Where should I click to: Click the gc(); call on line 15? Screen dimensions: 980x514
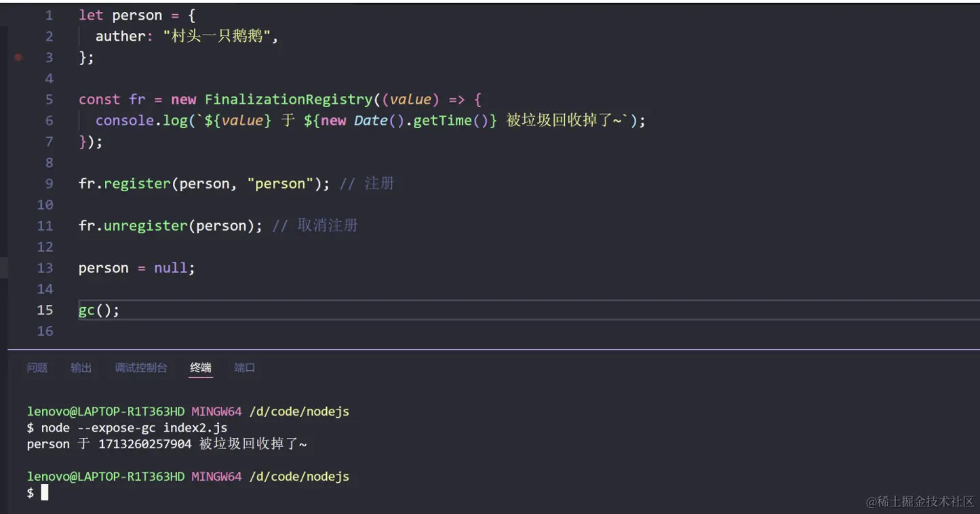99,310
